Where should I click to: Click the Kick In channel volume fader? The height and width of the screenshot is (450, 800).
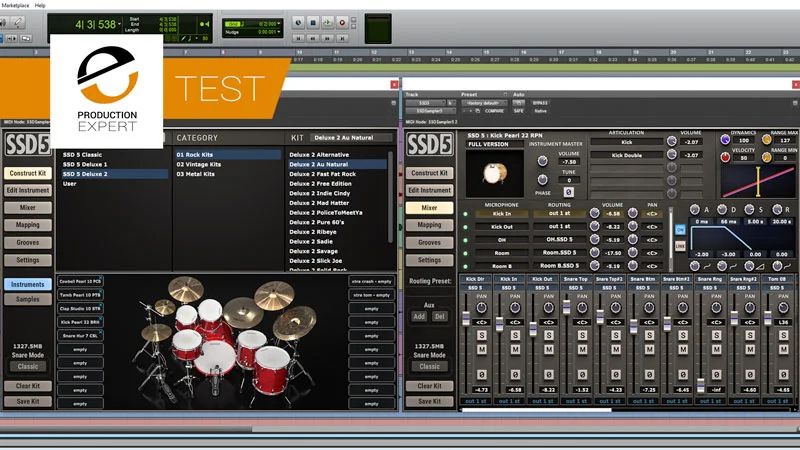[x=499, y=322]
